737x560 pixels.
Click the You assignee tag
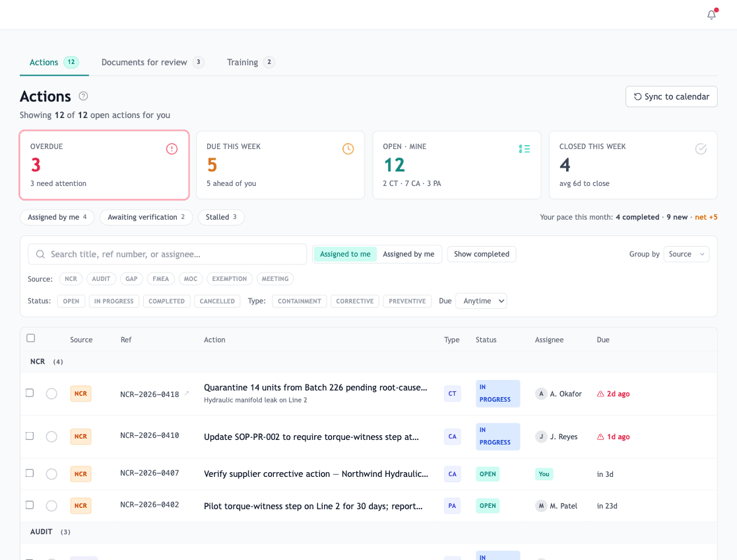click(x=544, y=474)
